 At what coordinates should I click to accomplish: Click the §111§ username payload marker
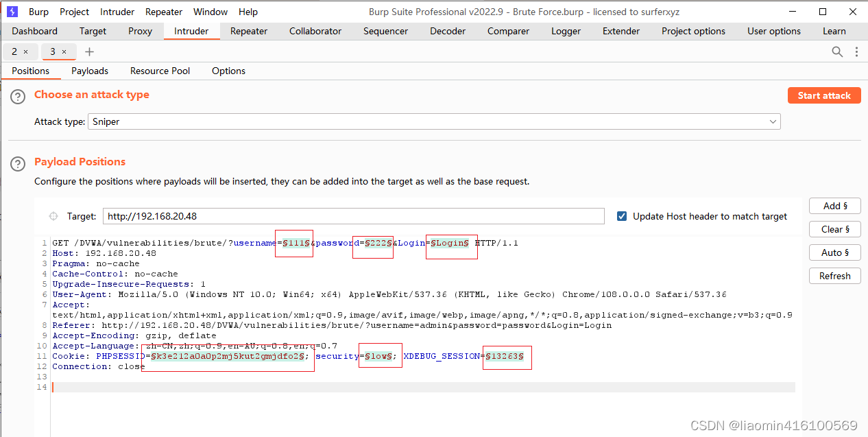(x=296, y=243)
